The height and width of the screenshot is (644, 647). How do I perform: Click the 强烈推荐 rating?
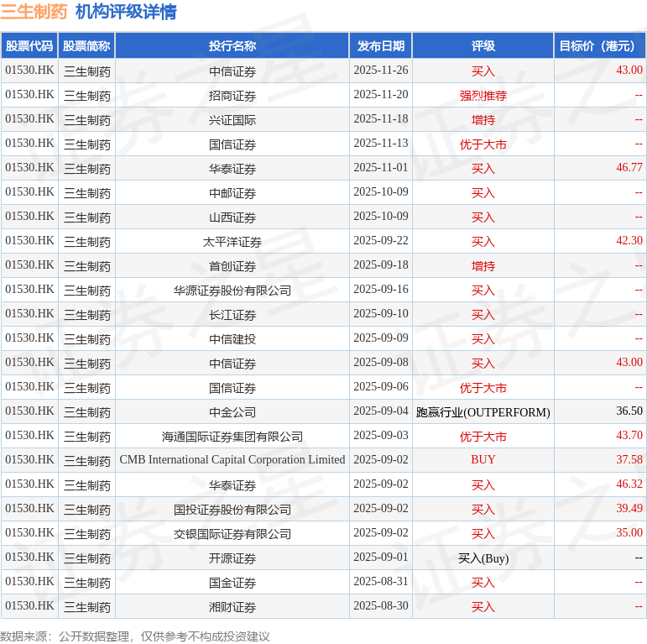click(x=483, y=96)
